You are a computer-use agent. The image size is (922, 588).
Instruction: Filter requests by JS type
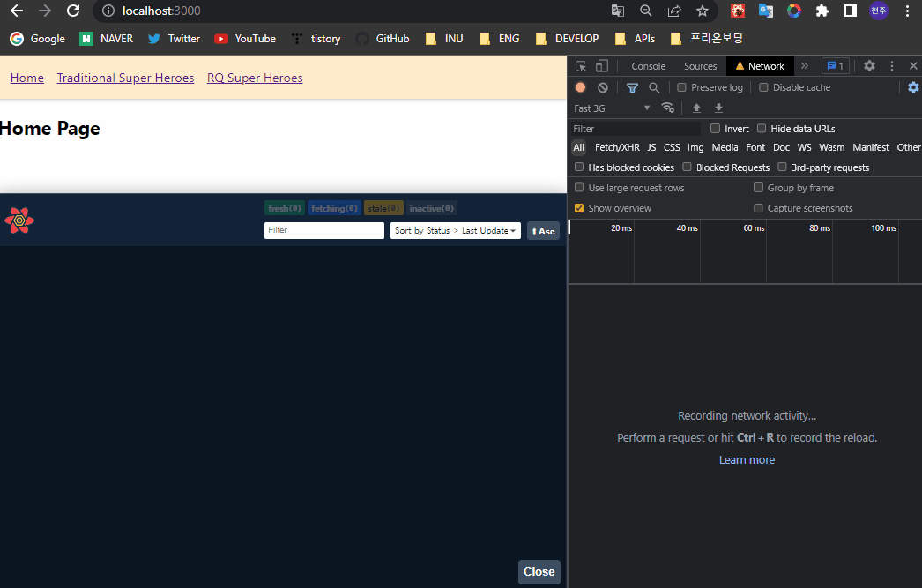(651, 147)
